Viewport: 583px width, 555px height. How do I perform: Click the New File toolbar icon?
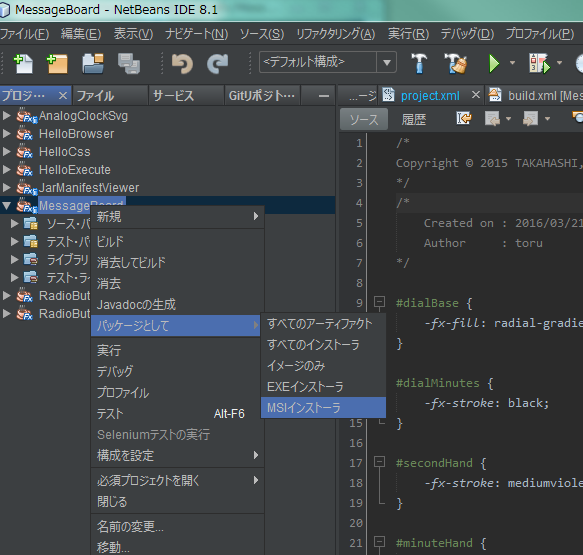23,63
